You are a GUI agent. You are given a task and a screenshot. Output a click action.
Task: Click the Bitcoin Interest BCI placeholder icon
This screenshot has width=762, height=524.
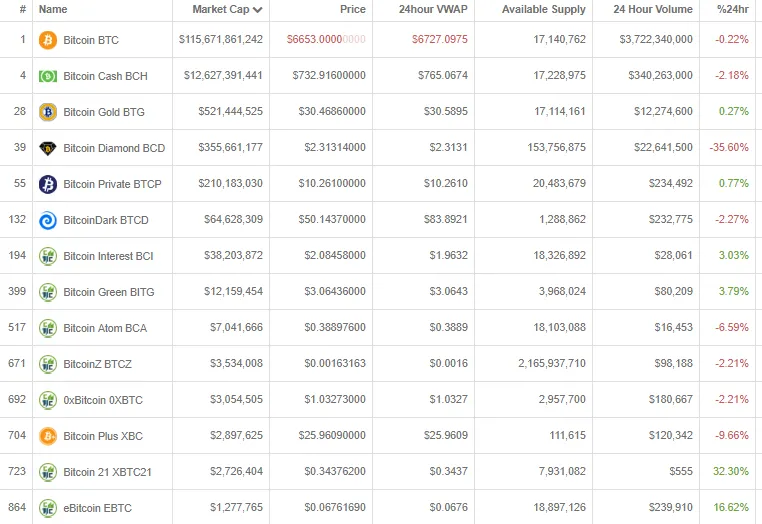point(48,256)
